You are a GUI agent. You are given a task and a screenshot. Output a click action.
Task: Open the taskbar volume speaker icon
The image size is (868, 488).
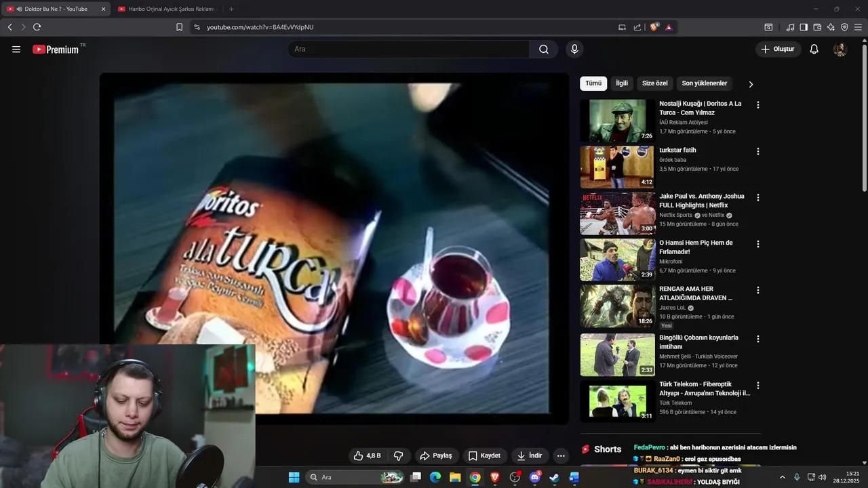[823, 477]
